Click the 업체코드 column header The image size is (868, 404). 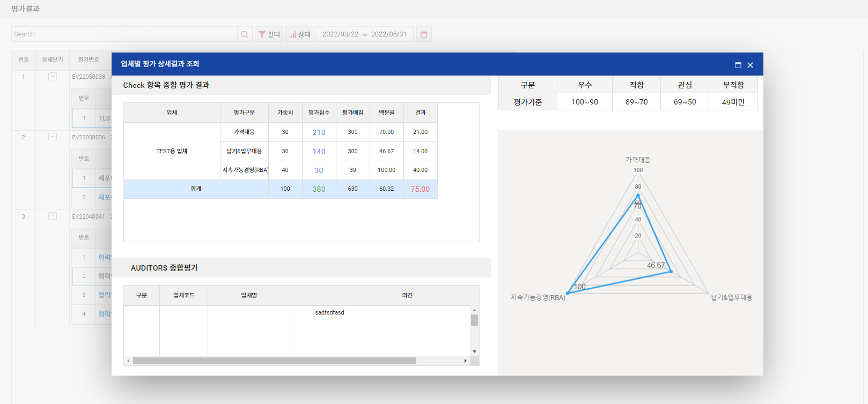click(183, 295)
